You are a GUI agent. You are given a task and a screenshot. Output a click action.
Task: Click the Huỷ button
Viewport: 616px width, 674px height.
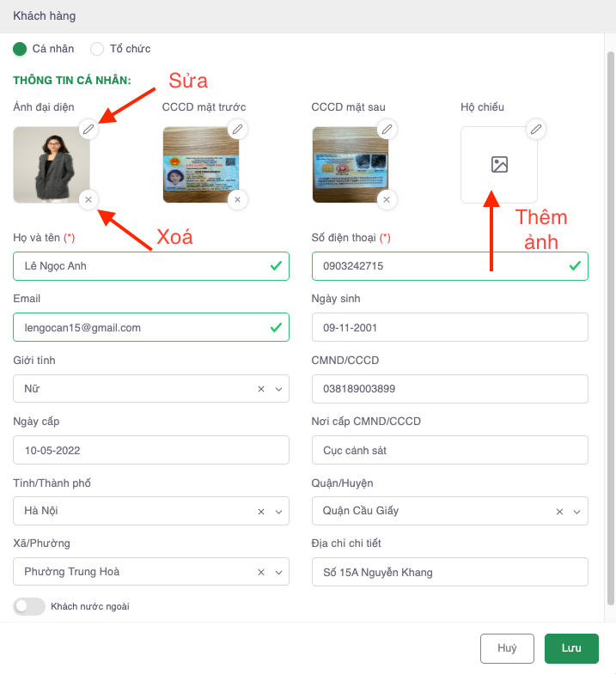pyautogui.click(x=507, y=648)
